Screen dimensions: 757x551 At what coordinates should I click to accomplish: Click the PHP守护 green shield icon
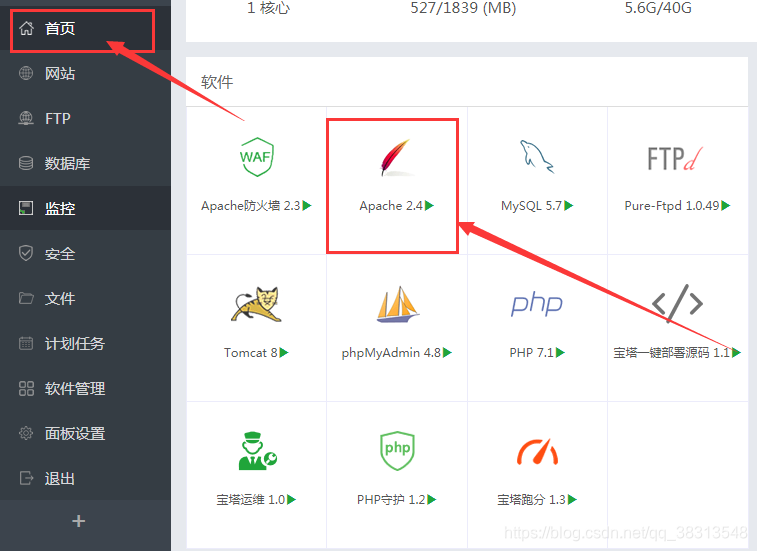click(397, 451)
